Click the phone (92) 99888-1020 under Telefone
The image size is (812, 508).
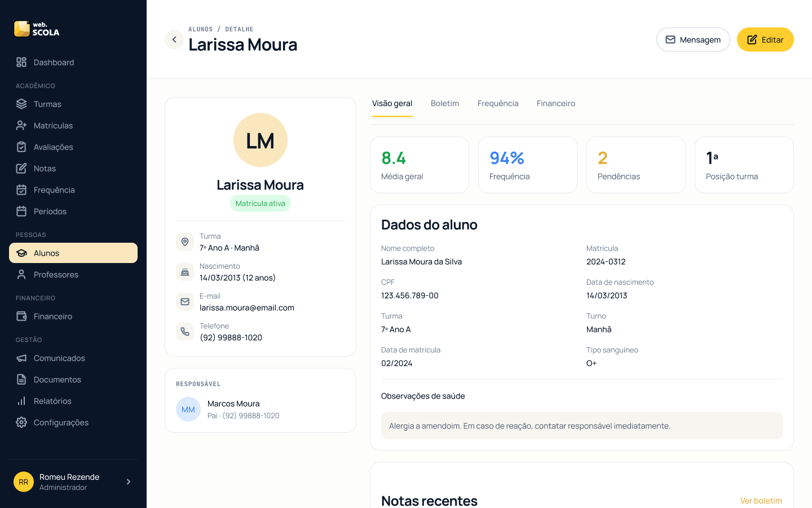pyautogui.click(x=231, y=338)
